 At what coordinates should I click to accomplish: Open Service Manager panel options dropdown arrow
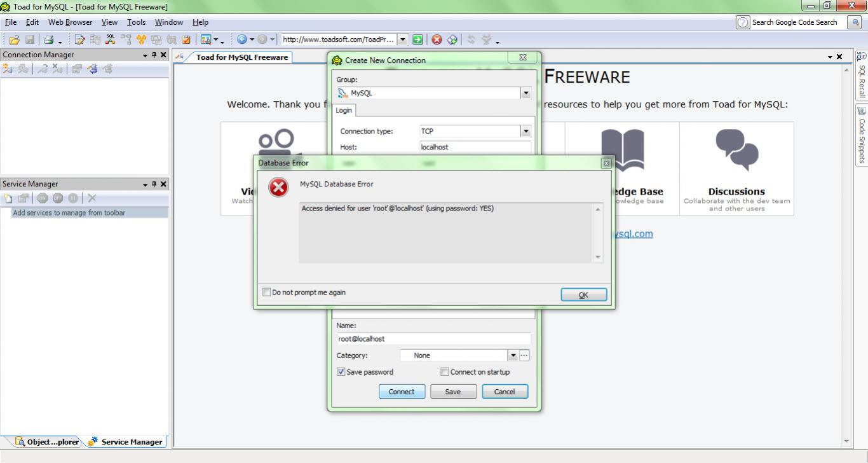tap(146, 184)
